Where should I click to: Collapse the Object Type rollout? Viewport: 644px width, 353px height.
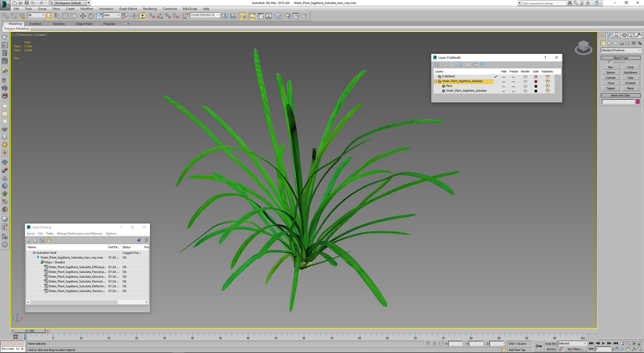pyautogui.click(x=621, y=58)
